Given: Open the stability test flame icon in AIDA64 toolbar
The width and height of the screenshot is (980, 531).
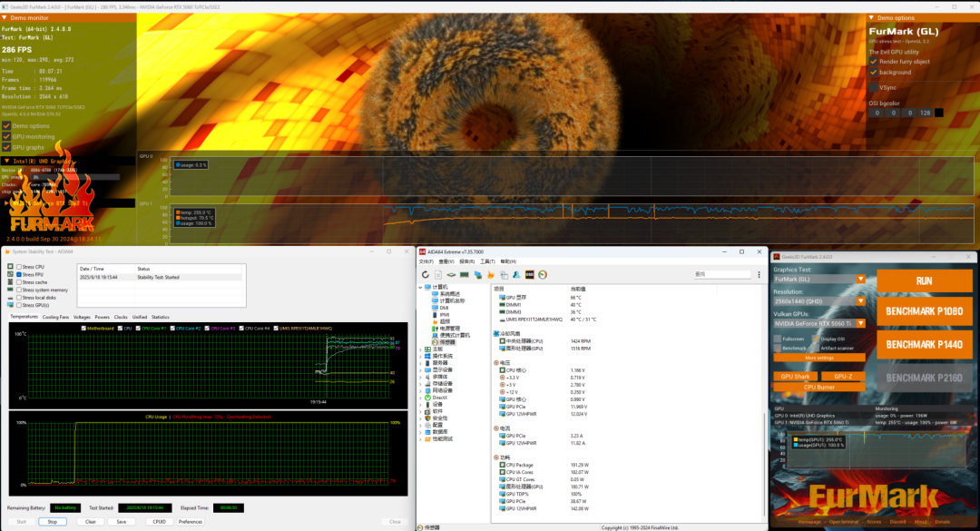Looking at the screenshot, I should (x=491, y=274).
